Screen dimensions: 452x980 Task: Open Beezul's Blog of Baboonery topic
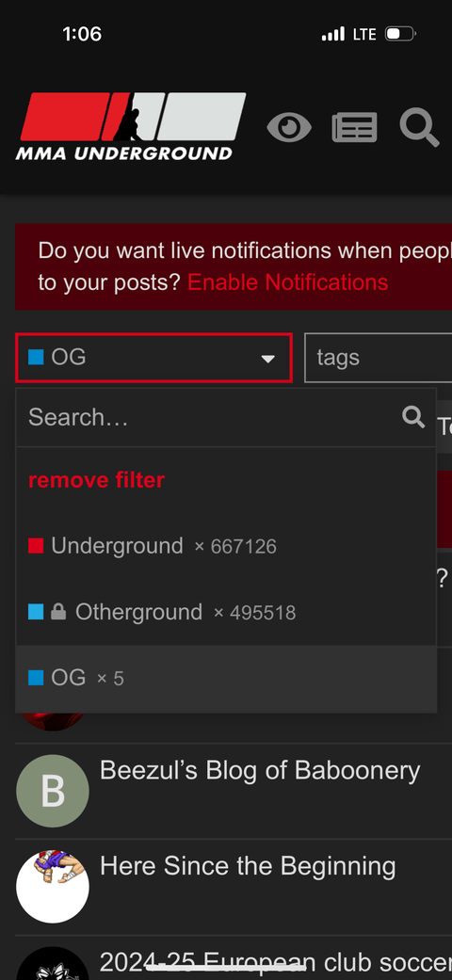coord(260,771)
